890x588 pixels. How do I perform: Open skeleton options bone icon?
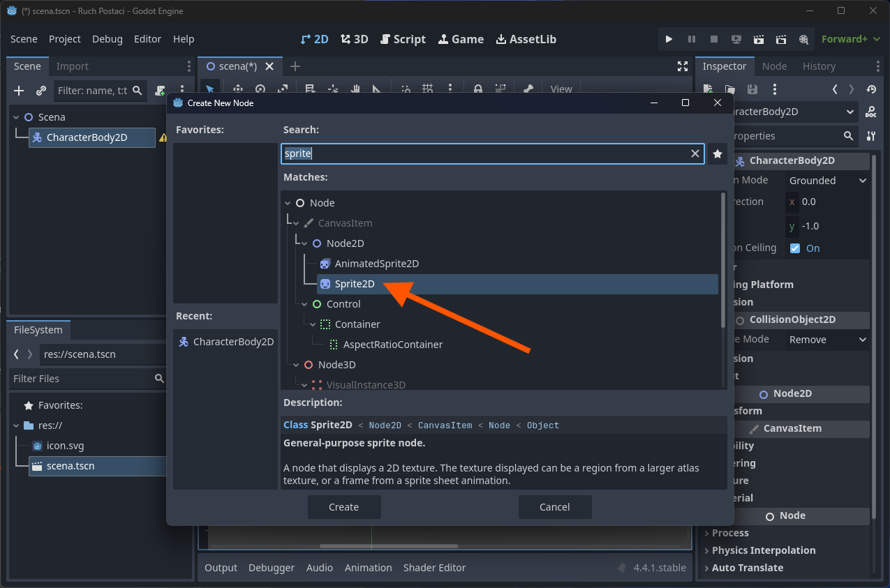click(528, 89)
